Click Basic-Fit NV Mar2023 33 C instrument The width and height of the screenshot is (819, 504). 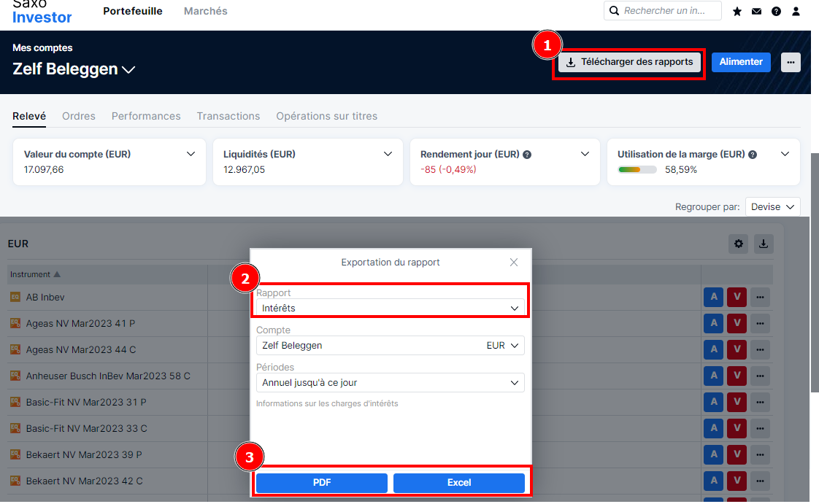coord(87,428)
